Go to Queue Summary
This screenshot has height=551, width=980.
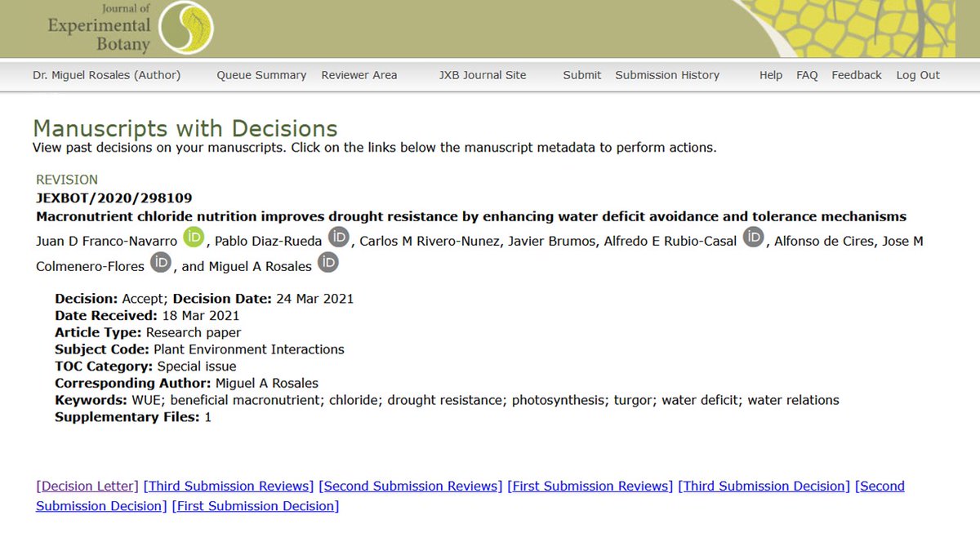pyautogui.click(x=261, y=75)
